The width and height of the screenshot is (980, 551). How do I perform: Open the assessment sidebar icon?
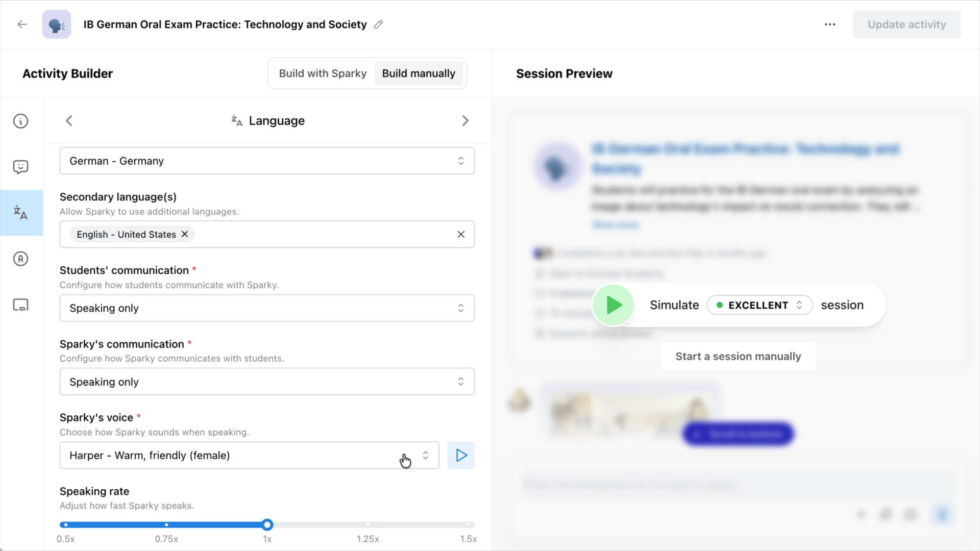point(20,259)
